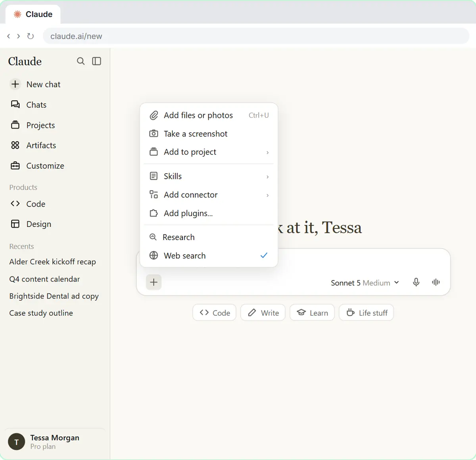Click the microphone dictation icon
The height and width of the screenshot is (460, 476).
tap(416, 282)
